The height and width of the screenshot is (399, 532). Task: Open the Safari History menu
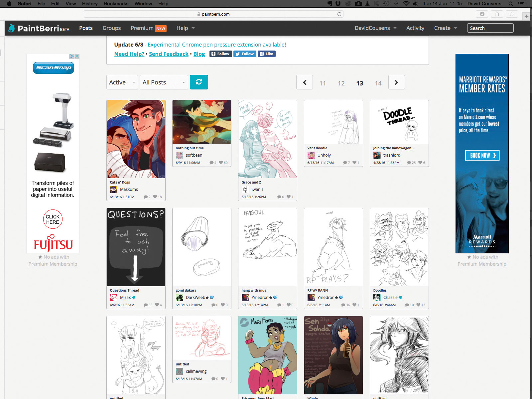(90, 4)
